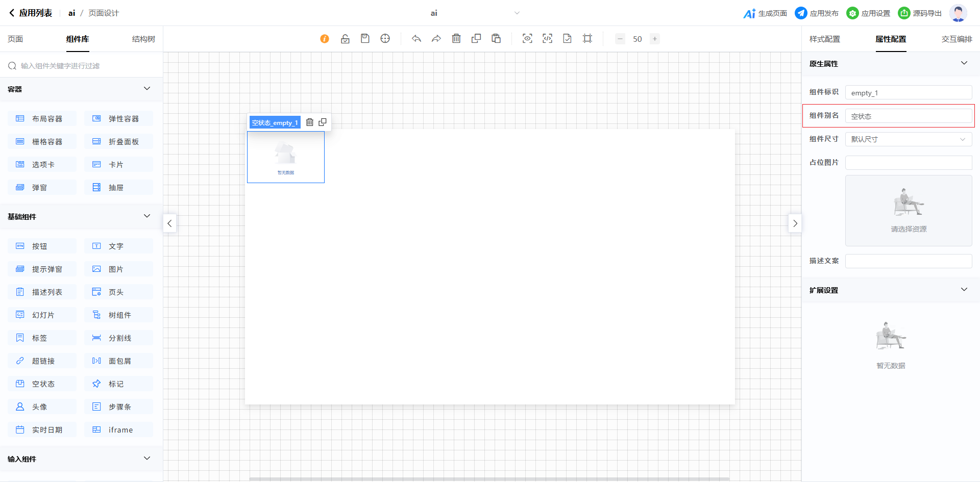Collapse the 容器 section
The height and width of the screenshot is (482, 980).
147,89
